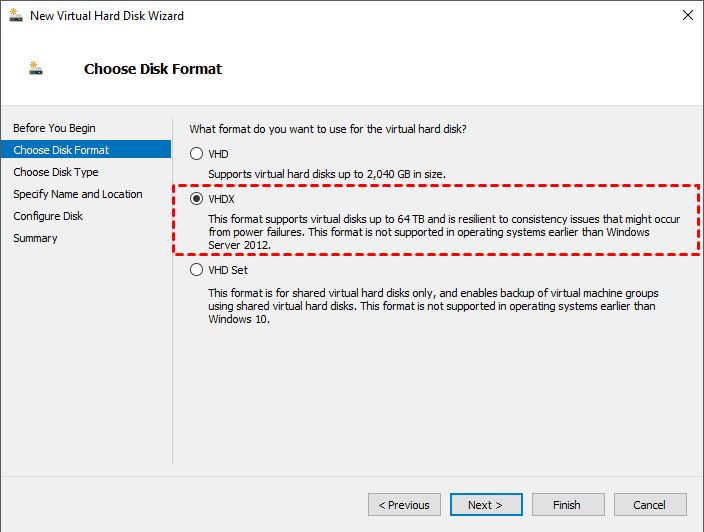704x532 pixels.
Task: Click the VHD Set description text
Action: click(432, 306)
